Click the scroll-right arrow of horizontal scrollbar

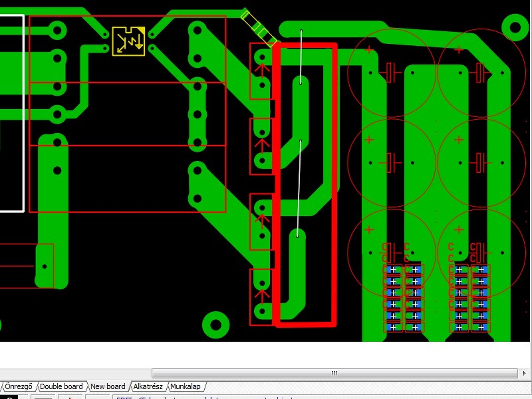(525, 373)
